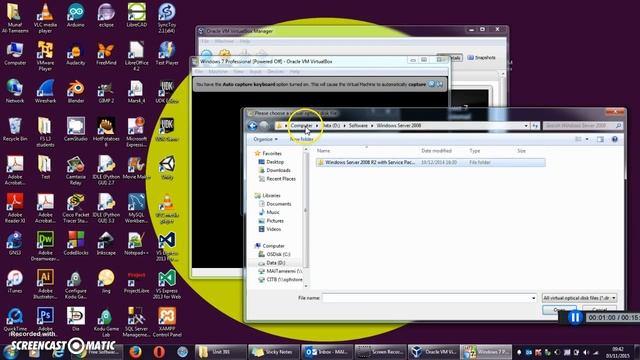Open the Snapshots view in VirtualBox Manager
This screenshot has width=640, height=360.
tap(481, 58)
